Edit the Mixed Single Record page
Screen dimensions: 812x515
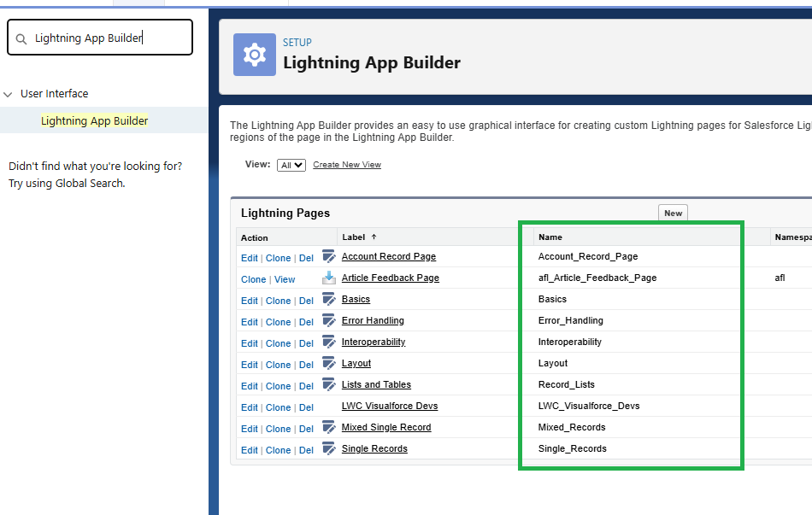249,429
